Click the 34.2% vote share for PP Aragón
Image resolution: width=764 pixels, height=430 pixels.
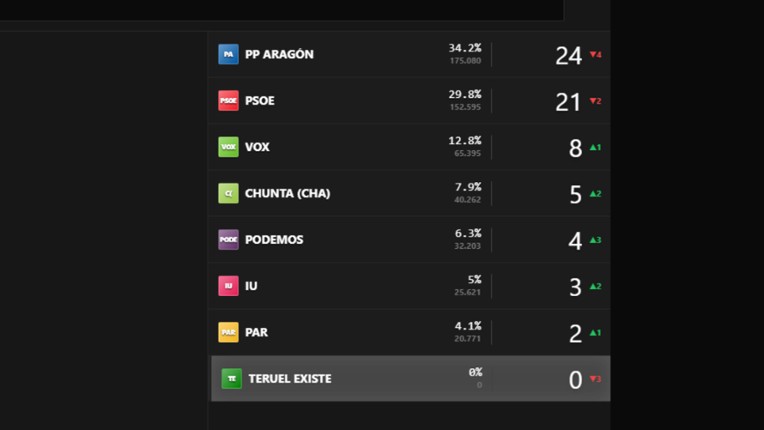tap(465, 48)
